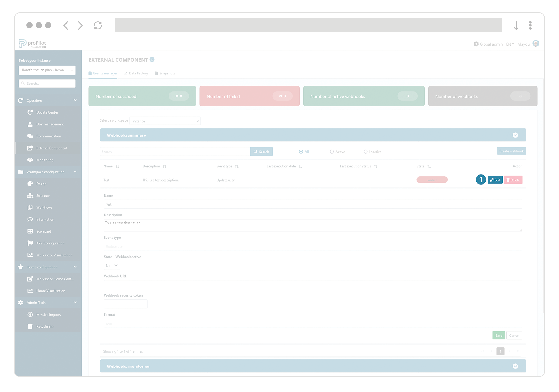This screenshot has height=392, width=559.
Task: Open the Update Center
Action: (47, 112)
